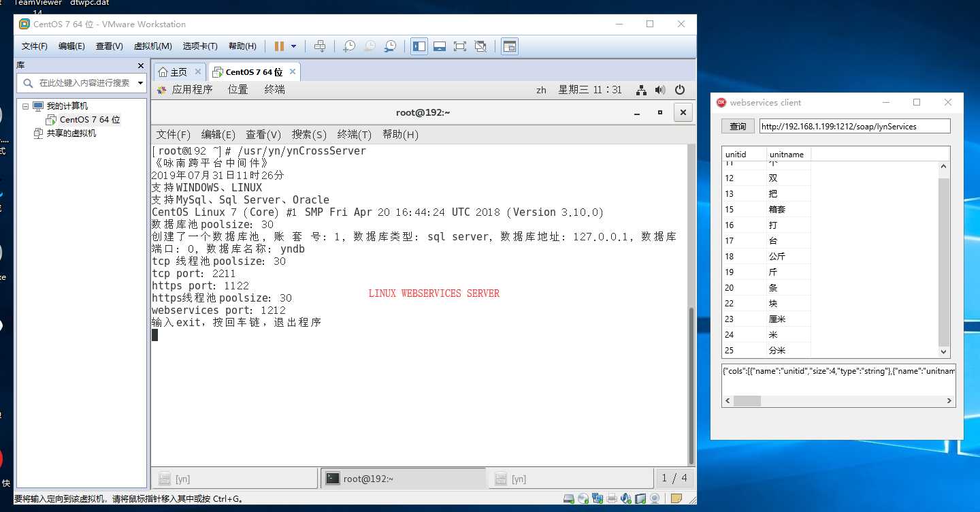Open VMware 编辑(E) menu
Screen dimensions: 980x512
[x=71, y=46]
